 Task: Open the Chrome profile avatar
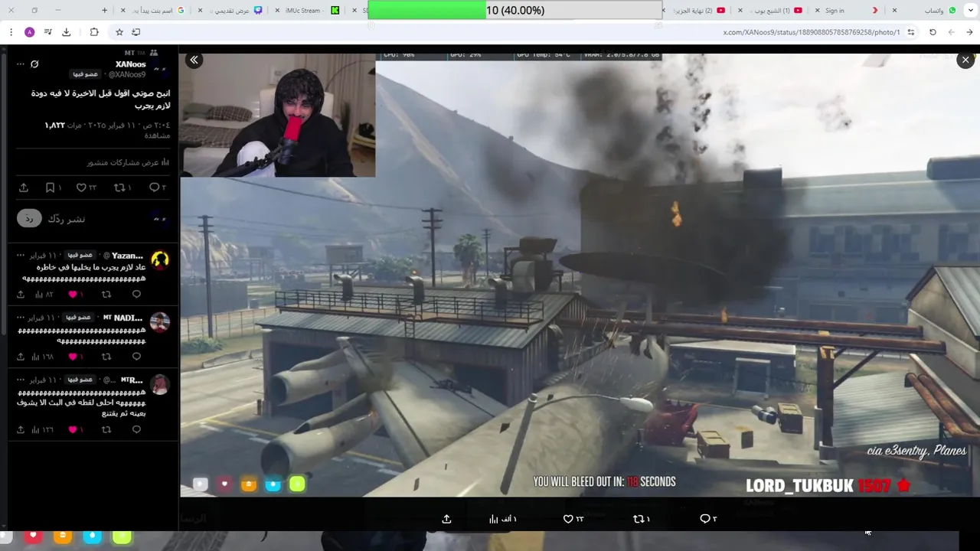29,32
